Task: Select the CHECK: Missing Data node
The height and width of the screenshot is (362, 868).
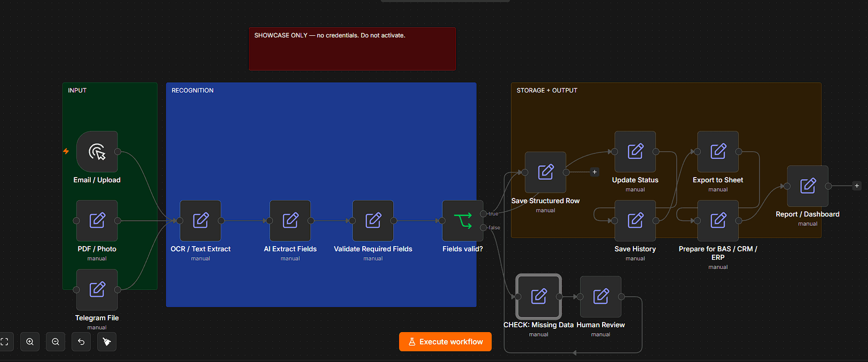Action: pyautogui.click(x=538, y=297)
